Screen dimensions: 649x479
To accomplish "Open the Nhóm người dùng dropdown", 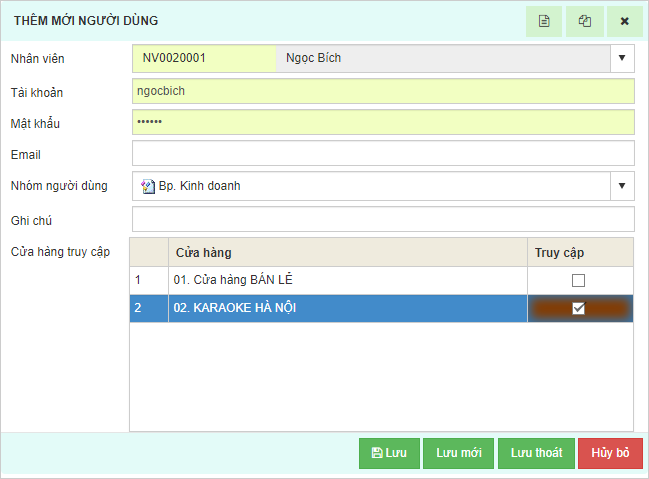I will coord(622,186).
